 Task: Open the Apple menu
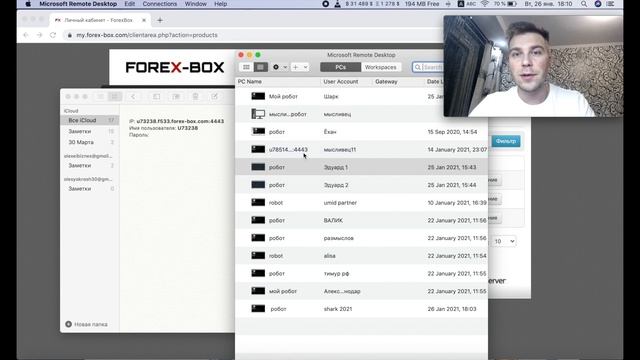click(28, 4)
